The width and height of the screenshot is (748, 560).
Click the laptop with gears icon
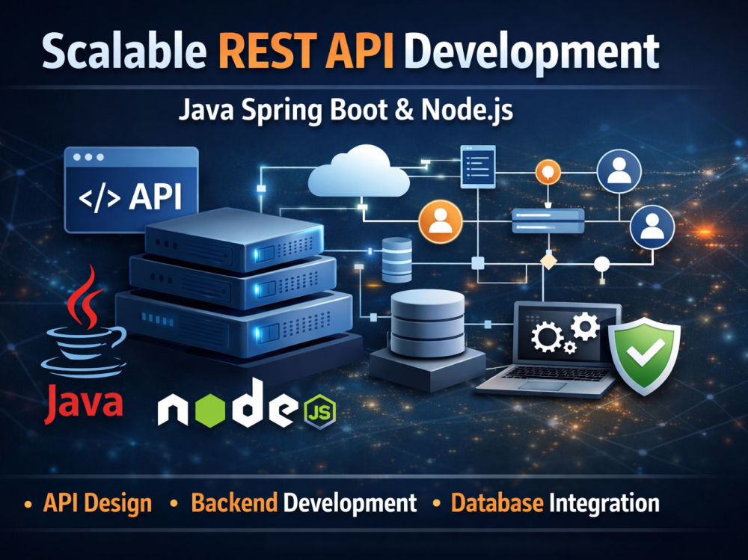[x=548, y=349]
